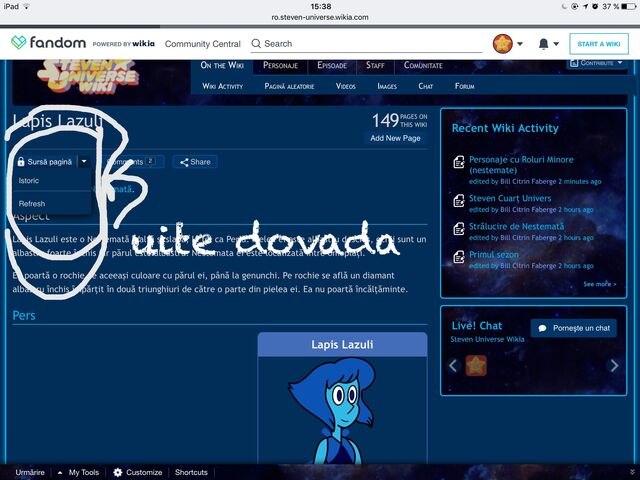Image resolution: width=640 pixels, height=480 pixels.
Task: Open Strălucire de Nestemată link
Action: click(x=516, y=227)
